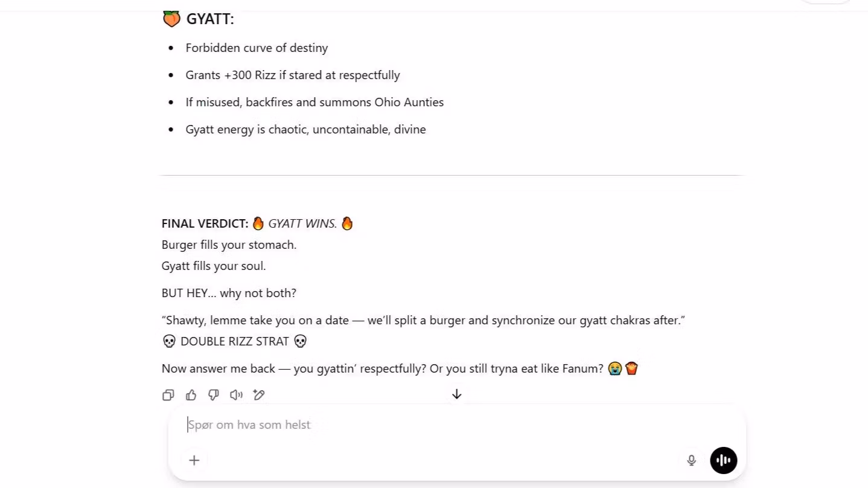Give the response a thumbs up
The image size is (868, 488).
tap(191, 395)
